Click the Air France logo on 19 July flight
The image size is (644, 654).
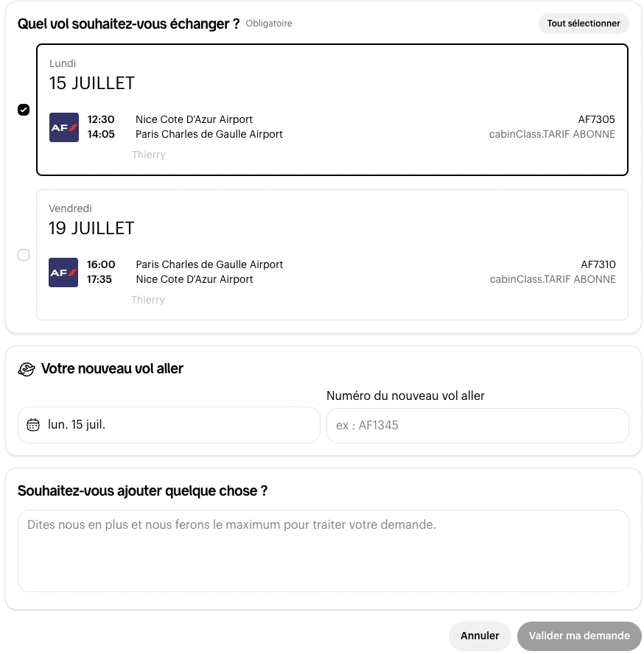click(64, 272)
